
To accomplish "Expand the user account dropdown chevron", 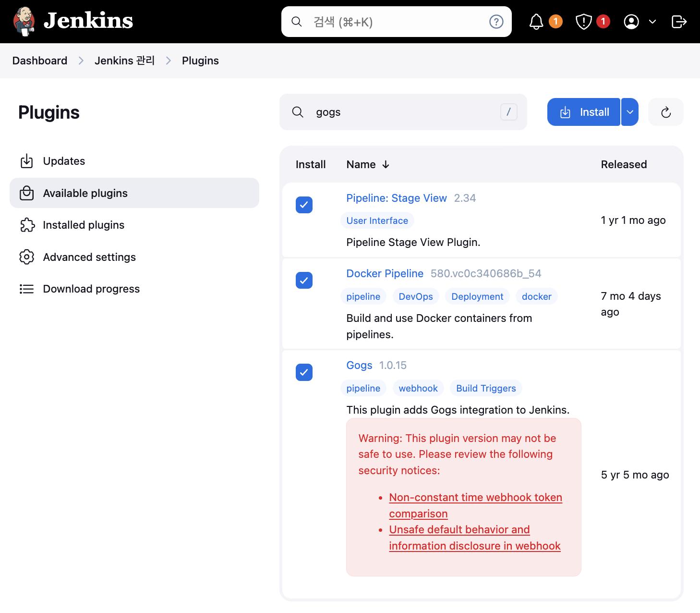I will pos(652,22).
